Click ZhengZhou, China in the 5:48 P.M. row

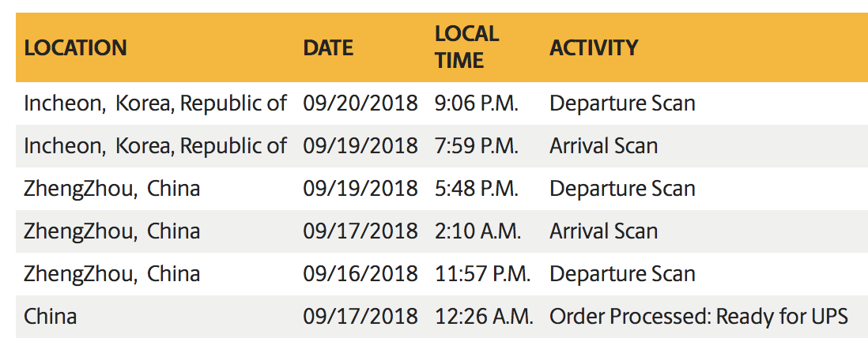(111, 189)
